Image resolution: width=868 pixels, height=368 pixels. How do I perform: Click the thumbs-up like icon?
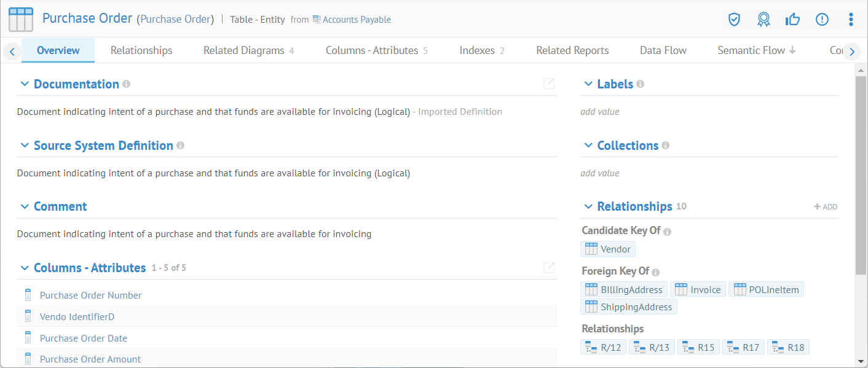[x=792, y=20]
